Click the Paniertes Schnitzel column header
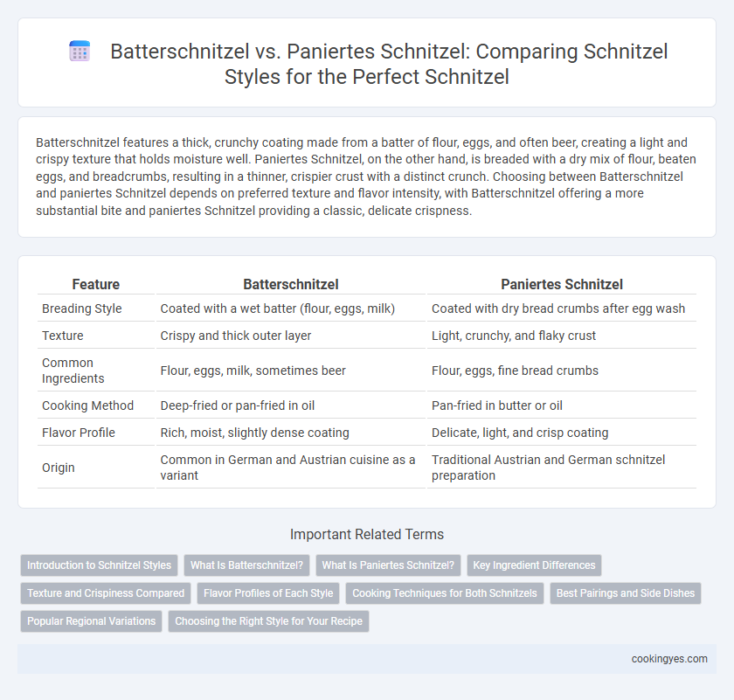 pos(562,284)
